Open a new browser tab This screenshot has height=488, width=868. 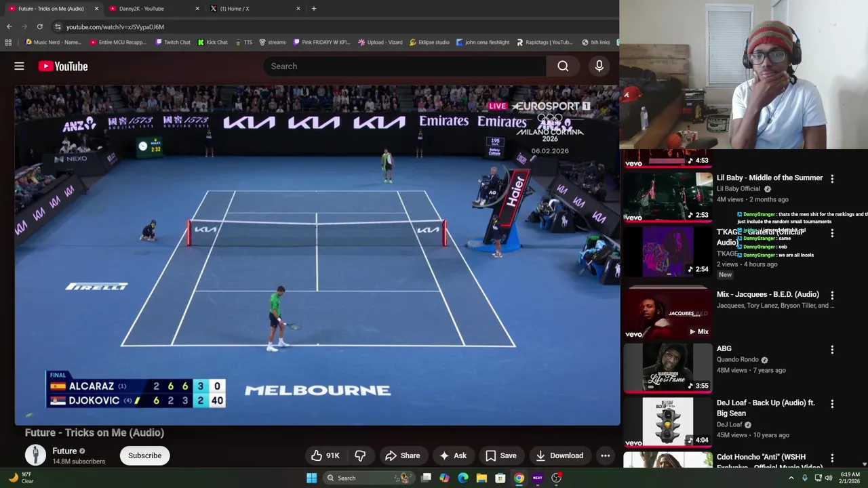pos(313,9)
